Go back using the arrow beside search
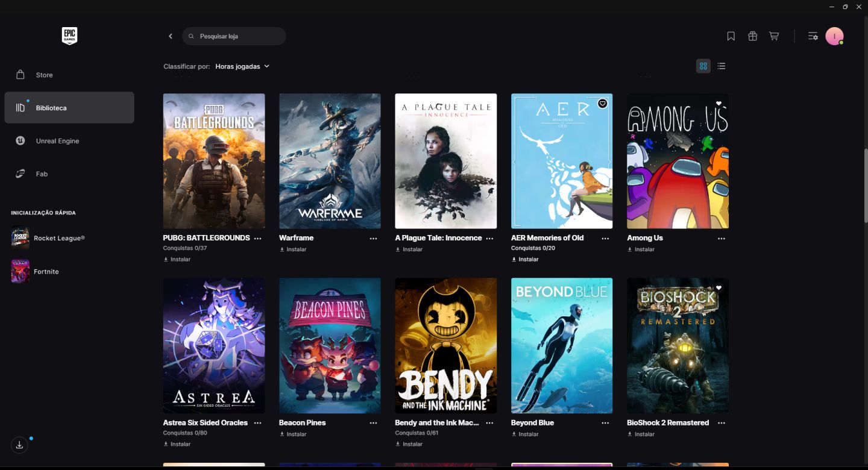This screenshot has height=470, width=868. pos(171,36)
